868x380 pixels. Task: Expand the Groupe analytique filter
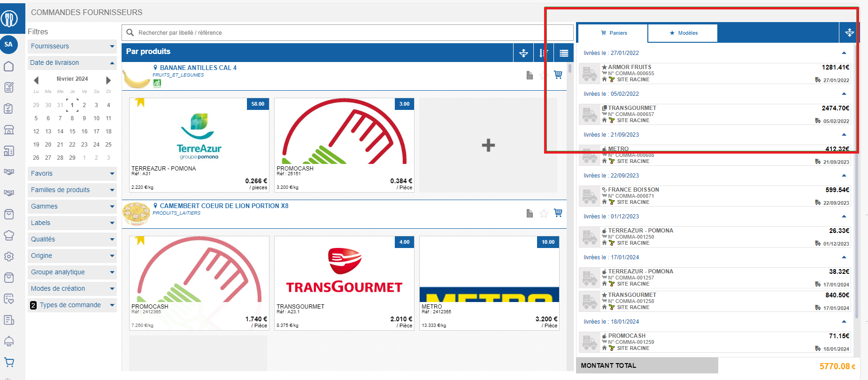coord(72,272)
